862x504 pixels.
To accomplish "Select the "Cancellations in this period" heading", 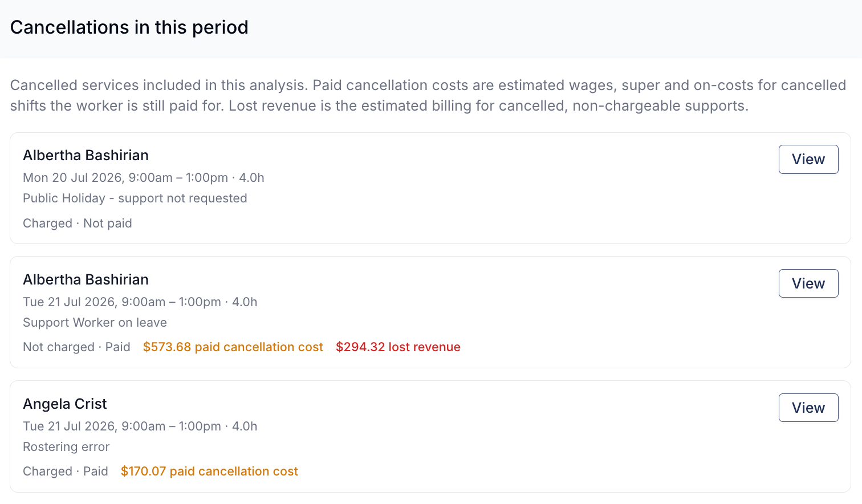I will click(x=129, y=27).
